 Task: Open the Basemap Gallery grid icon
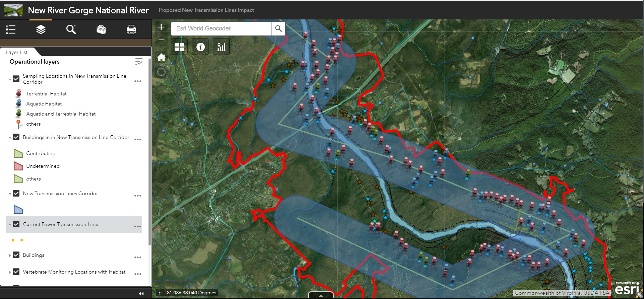pyautogui.click(x=179, y=47)
